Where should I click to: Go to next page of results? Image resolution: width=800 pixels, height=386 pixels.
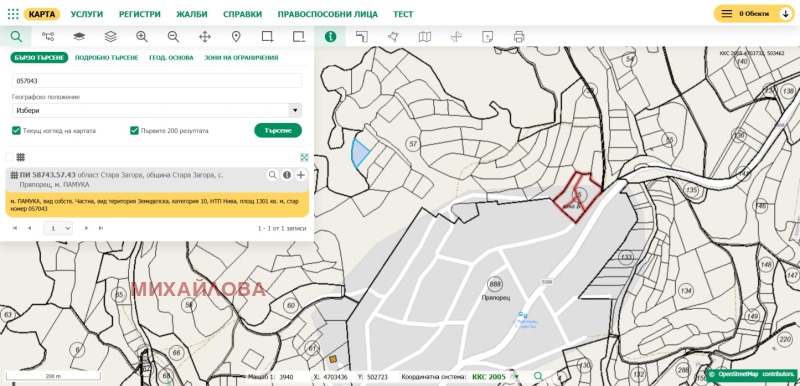(x=86, y=228)
